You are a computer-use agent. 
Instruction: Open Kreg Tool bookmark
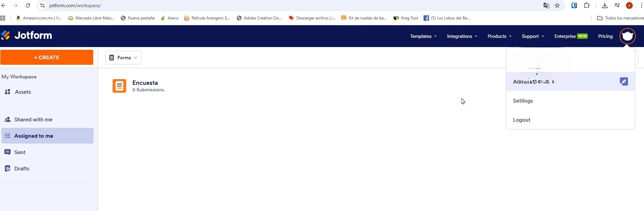point(406,18)
